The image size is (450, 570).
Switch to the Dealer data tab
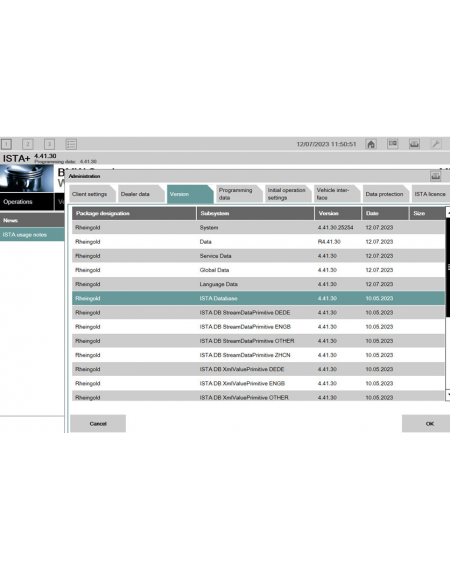click(x=140, y=194)
